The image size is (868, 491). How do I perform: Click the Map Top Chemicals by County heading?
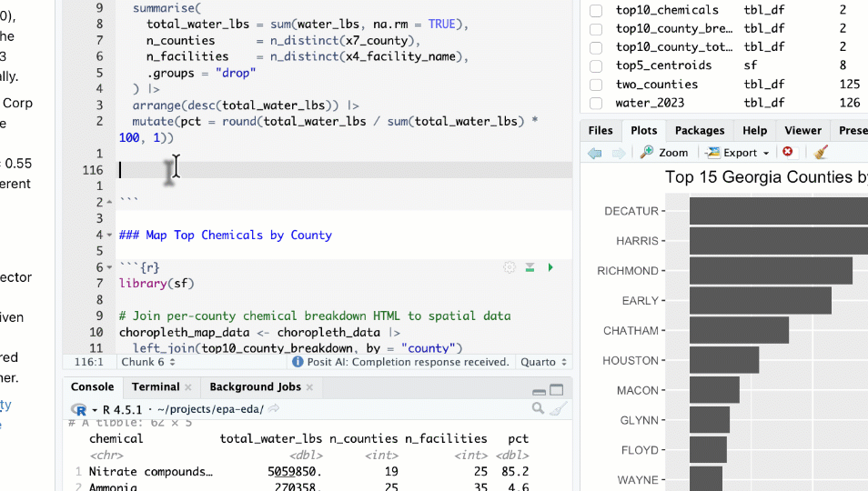pyautogui.click(x=226, y=235)
